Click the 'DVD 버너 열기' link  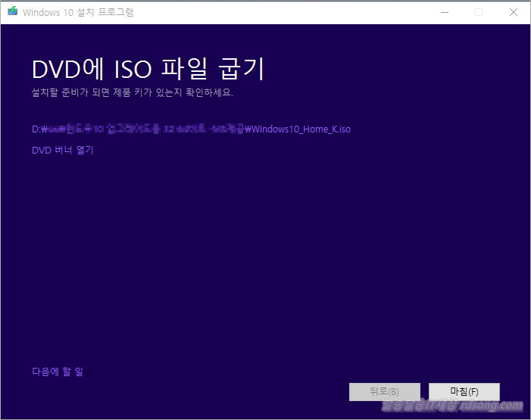(62, 150)
